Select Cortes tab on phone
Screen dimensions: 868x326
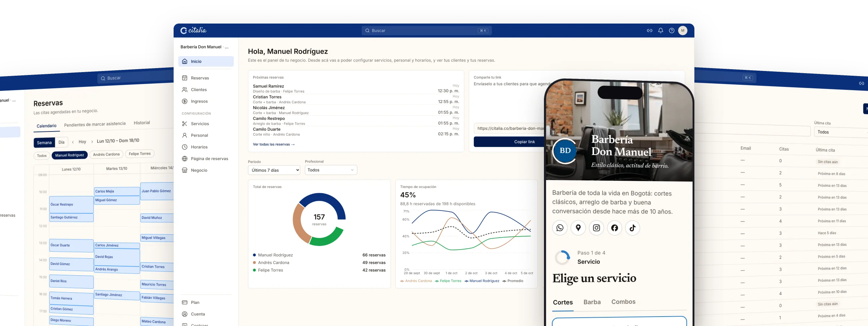point(563,302)
